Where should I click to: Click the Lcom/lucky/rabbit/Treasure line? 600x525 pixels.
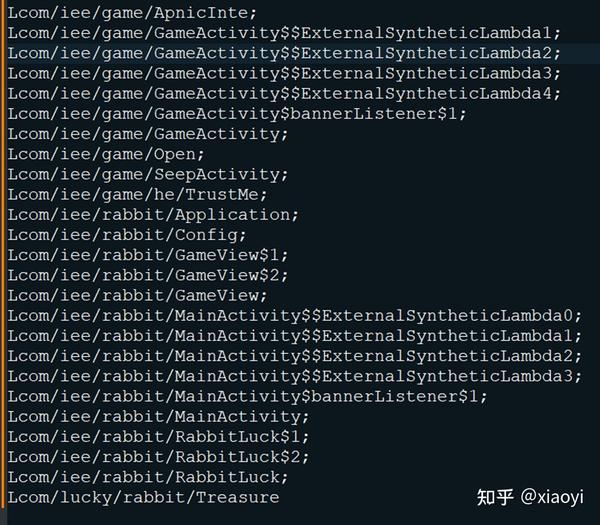[x=143, y=497]
